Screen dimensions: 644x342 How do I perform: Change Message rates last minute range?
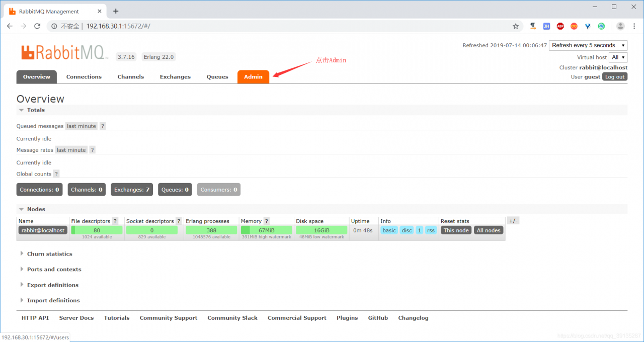pos(71,150)
